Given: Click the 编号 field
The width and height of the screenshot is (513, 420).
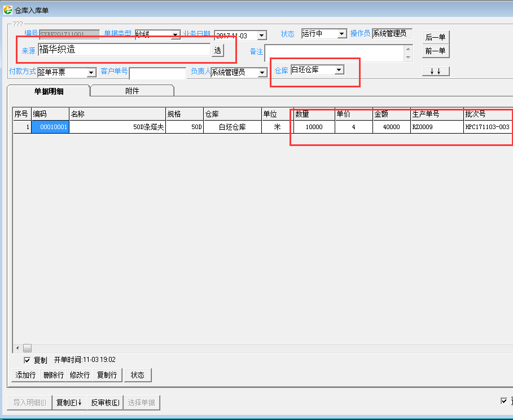Looking at the screenshot, I should (x=69, y=34).
